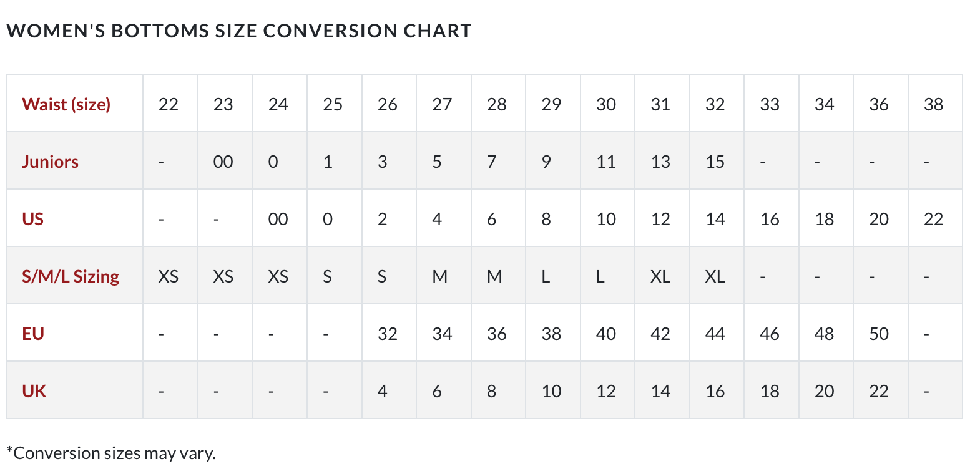Select waist size 22 cell

pos(170,104)
